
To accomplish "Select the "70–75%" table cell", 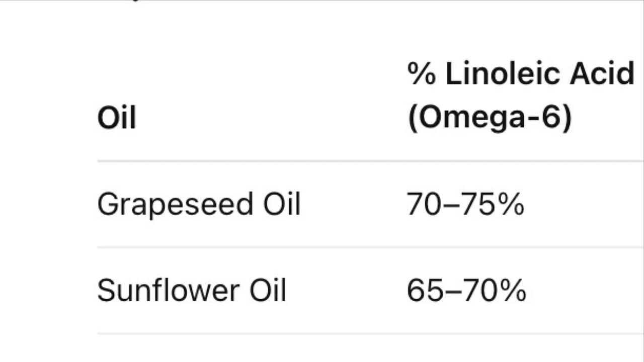I will coord(465,205).
